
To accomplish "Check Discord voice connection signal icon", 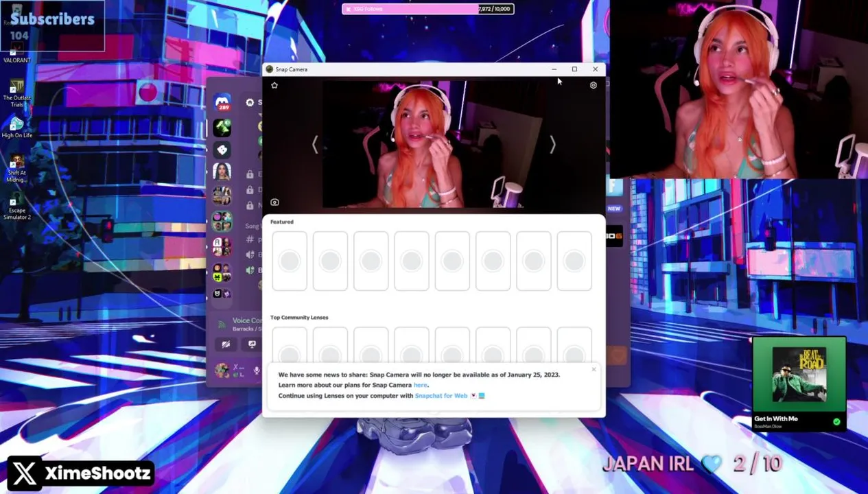I will tap(222, 325).
